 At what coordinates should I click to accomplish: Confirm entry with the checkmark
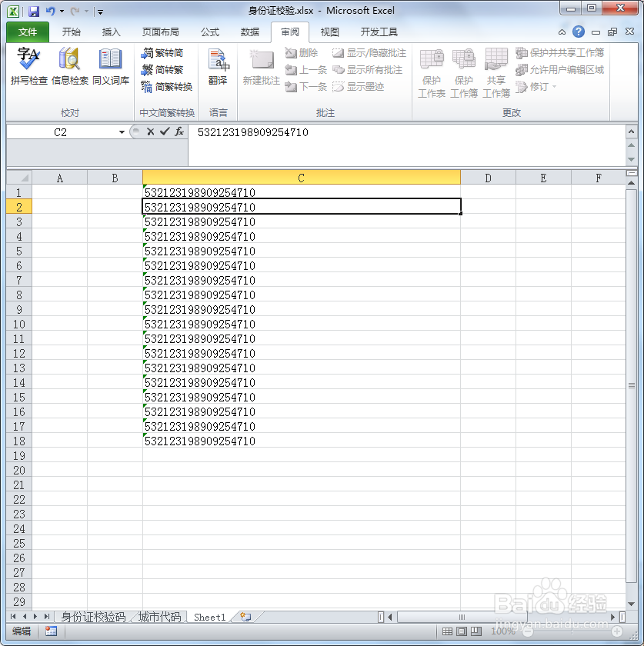(165, 132)
